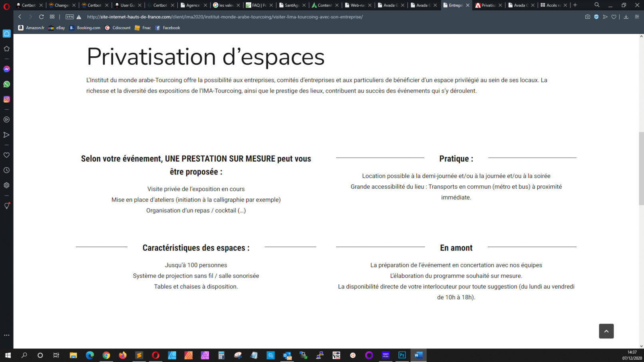Open Instagram in the Opera sidebar
The width and height of the screenshot is (644, 362).
pos(7,99)
